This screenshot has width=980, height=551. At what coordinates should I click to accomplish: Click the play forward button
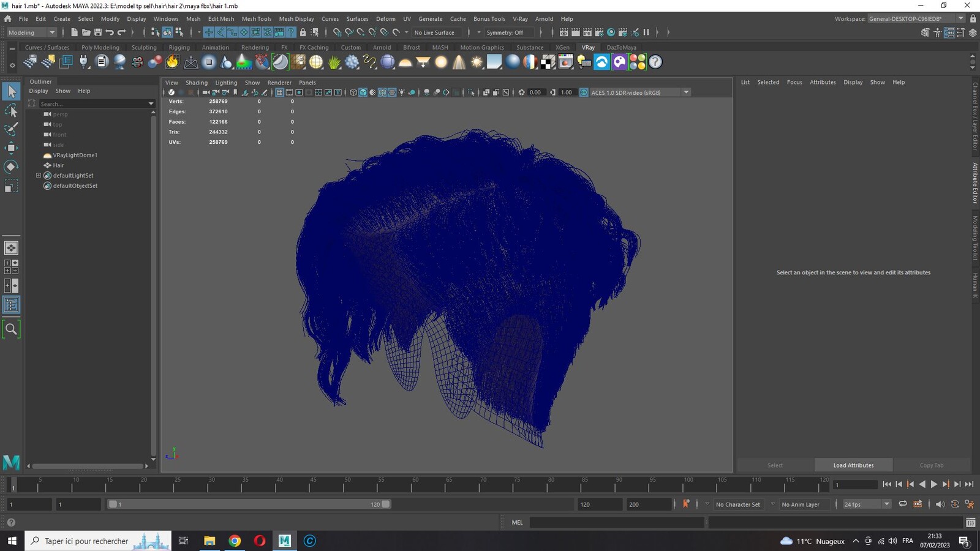click(x=933, y=484)
